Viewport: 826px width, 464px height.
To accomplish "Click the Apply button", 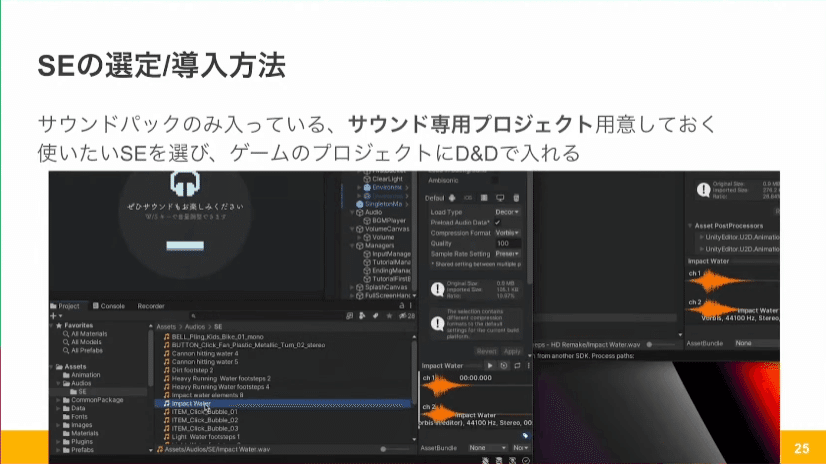I will click(x=512, y=351).
